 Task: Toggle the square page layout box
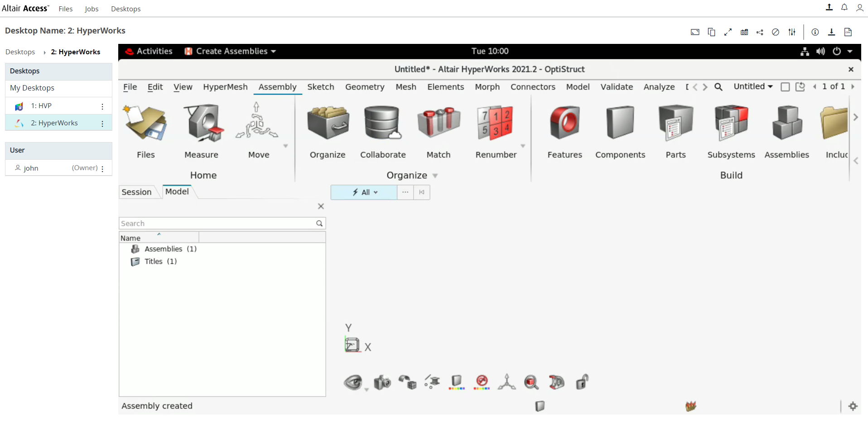[x=785, y=87]
